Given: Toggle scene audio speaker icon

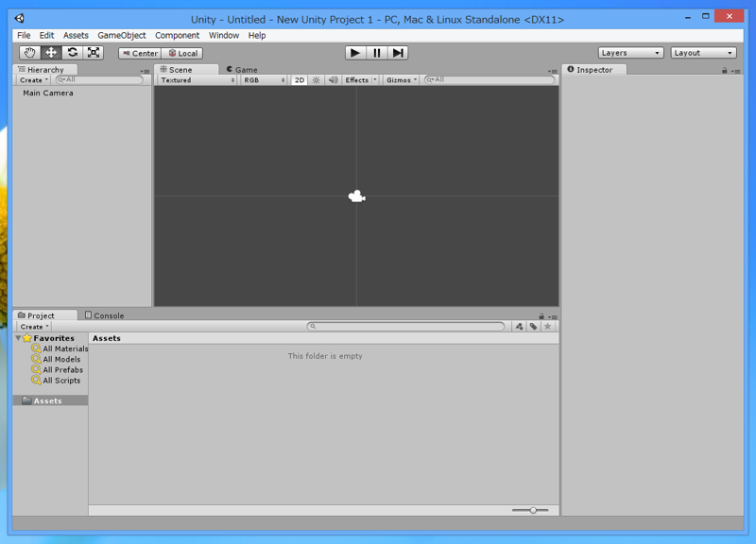Looking at the screenshot, I should click(x=333, y=80).
